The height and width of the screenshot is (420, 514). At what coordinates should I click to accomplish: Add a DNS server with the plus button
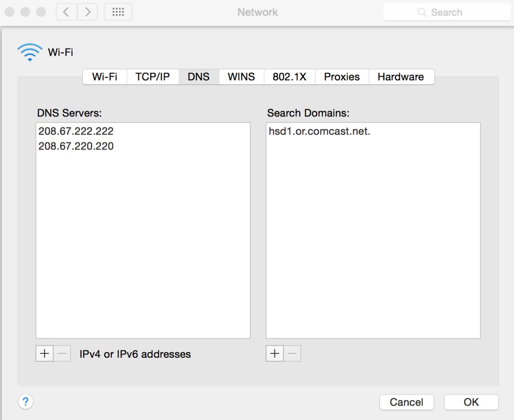tap(44, 353)
